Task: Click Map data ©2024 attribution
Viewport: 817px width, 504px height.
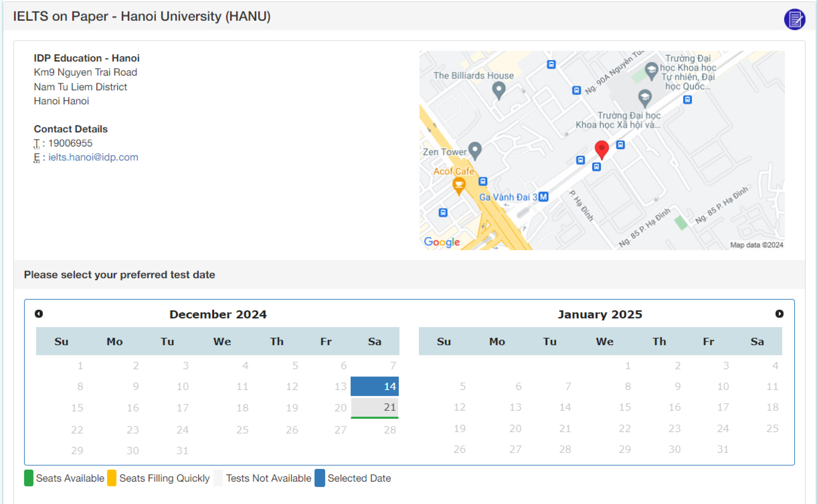Action: 756,245
